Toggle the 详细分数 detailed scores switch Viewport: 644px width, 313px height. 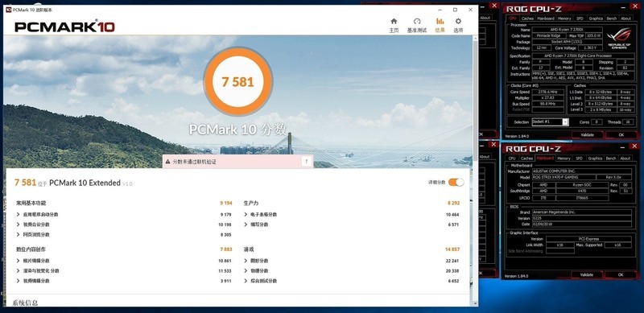(x=456, y=182)
